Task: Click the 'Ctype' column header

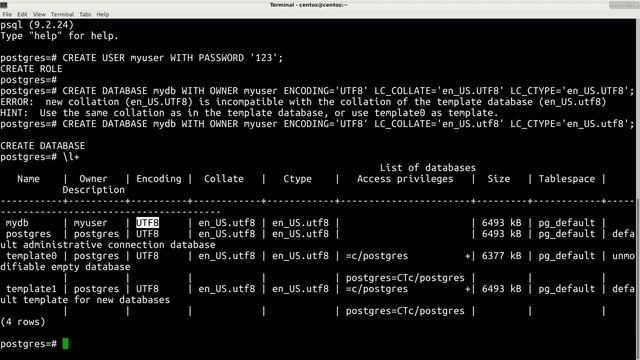Action: tap(298, 179)
